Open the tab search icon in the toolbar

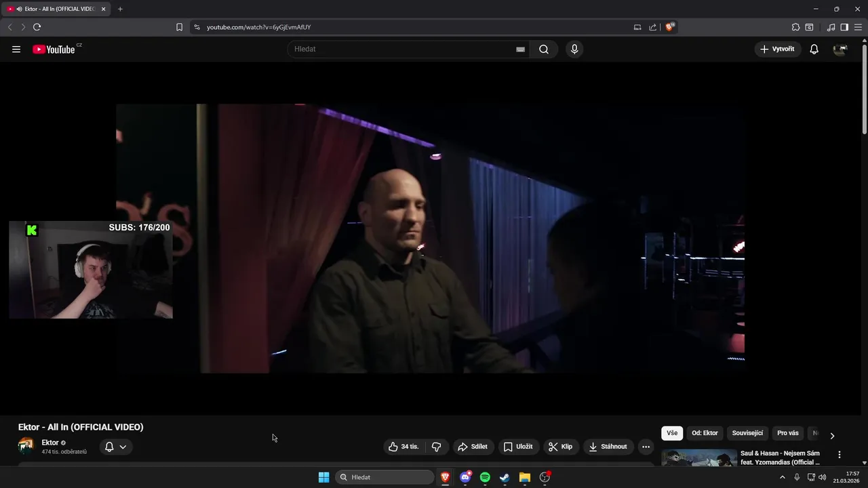(809, 27)
